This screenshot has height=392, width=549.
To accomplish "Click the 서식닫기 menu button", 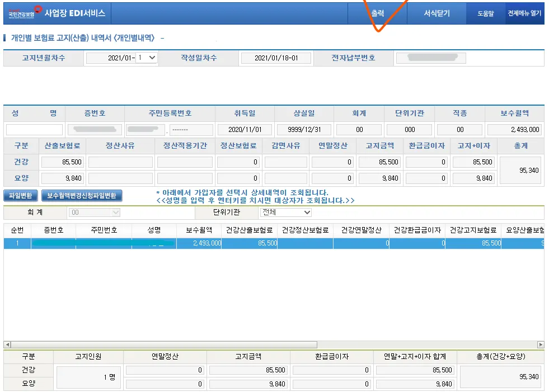I will pyautogui.click(x=437, y=13).
